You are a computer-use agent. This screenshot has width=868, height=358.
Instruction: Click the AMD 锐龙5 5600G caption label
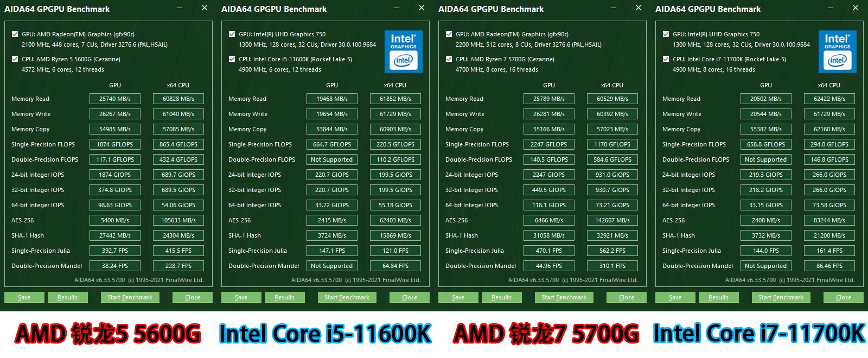point(108,334)
